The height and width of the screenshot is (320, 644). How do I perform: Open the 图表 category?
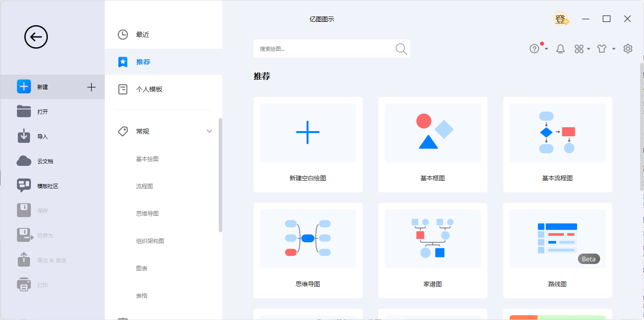tap(142, 268)
